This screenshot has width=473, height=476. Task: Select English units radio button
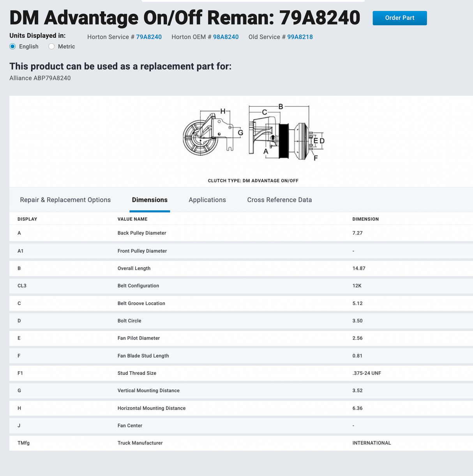[x=13, y=46]
